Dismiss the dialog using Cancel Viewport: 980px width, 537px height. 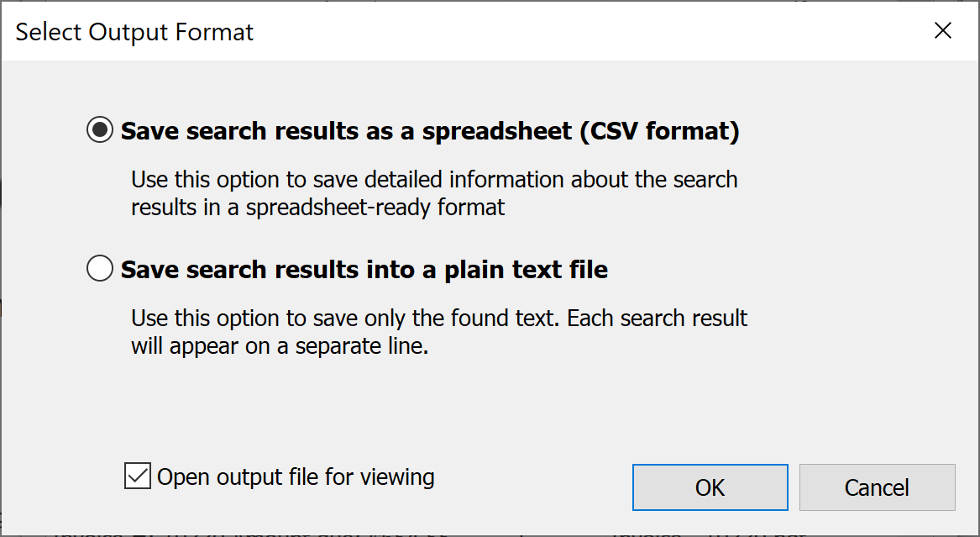(877, 487)
